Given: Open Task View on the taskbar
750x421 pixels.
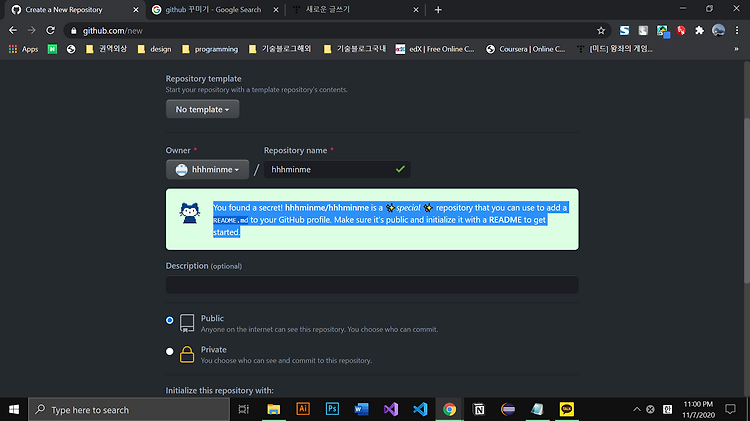Looking at the screenshot, I should tap(243, 410).
